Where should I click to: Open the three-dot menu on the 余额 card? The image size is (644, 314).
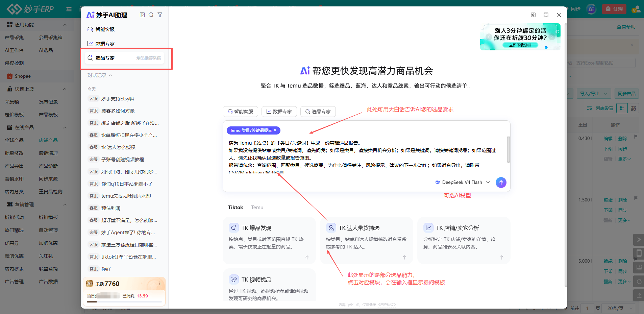click(x=160, y=284)
